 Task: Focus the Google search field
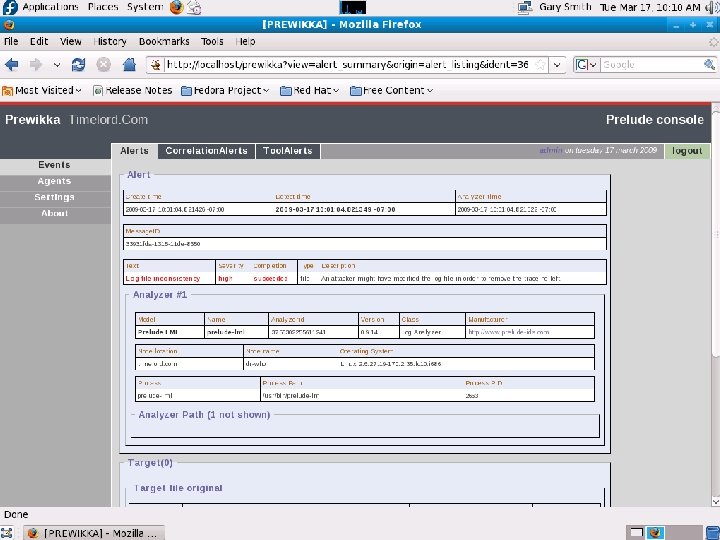coord(651,65)
